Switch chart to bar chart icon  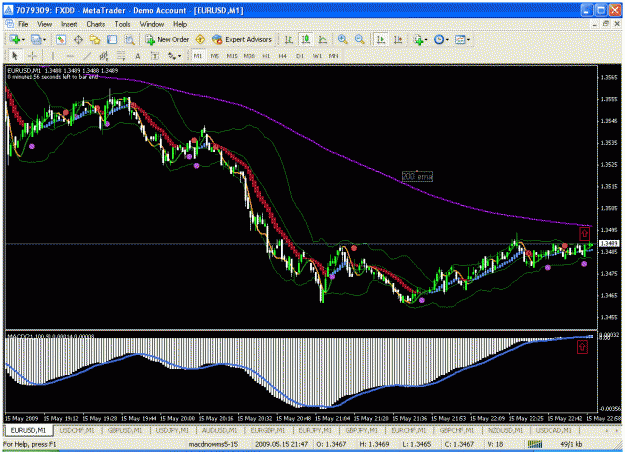(x=289, y=39)
